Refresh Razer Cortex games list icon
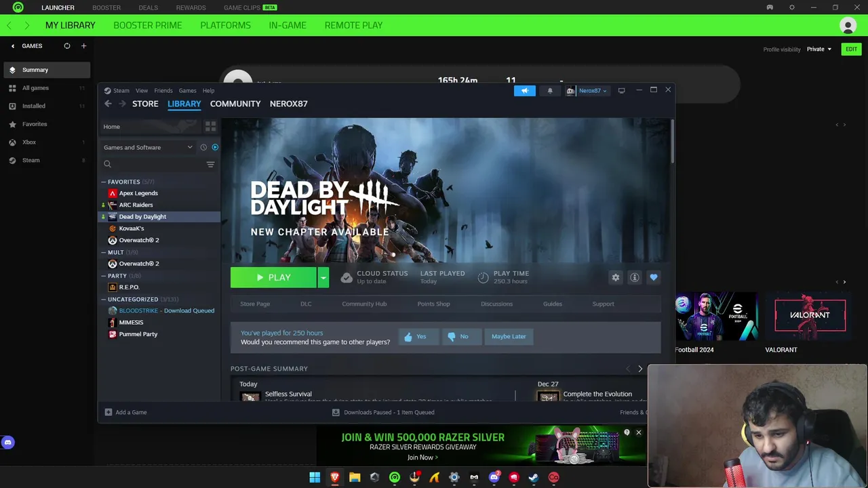The height and width of the screenshot is (488, 868). (x=67, y=46)
